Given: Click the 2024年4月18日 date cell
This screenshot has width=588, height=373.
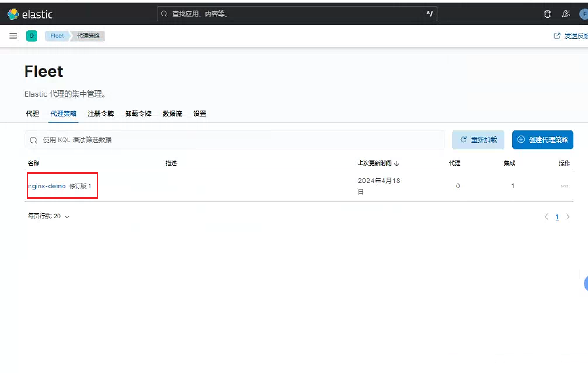Looking at the screenshot, I should [x=379, y=186].
